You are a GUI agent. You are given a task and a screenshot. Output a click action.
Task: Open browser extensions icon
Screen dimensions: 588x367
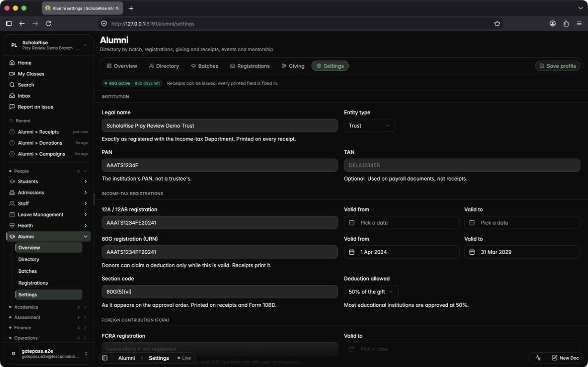point(566,23)
